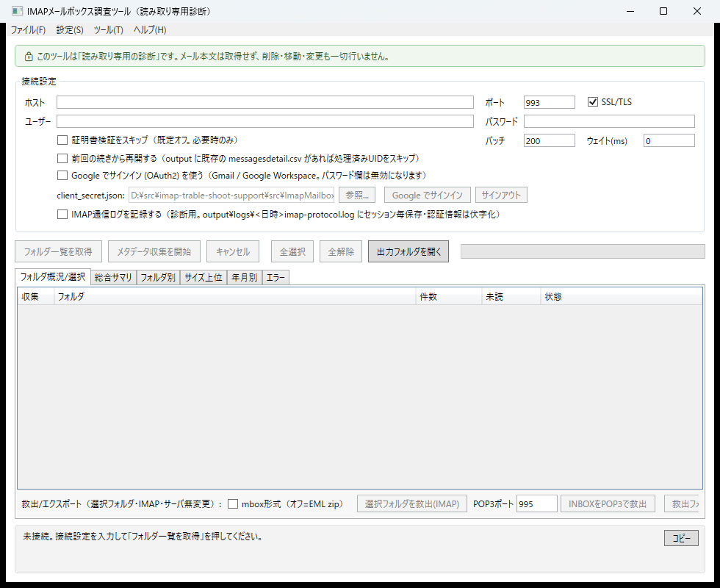
Task: Click the キャンセル button
Action: point(233,251)
